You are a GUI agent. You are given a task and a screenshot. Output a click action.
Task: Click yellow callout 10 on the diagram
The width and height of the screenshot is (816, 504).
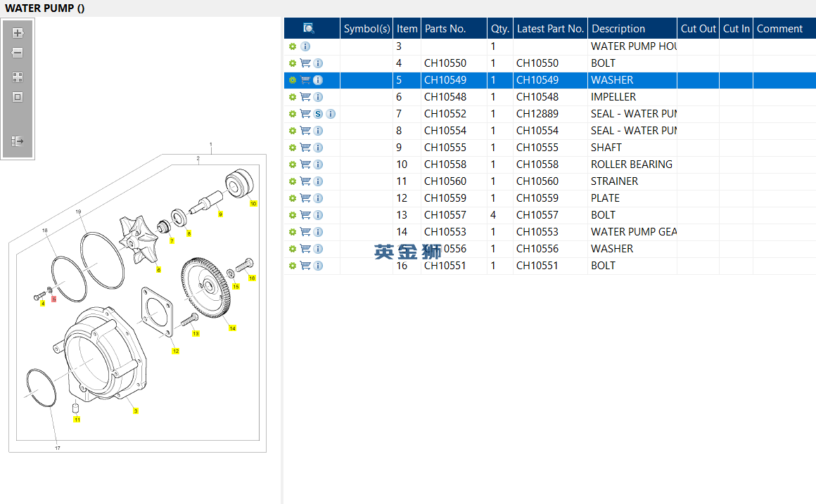click(x=253, y=203)
